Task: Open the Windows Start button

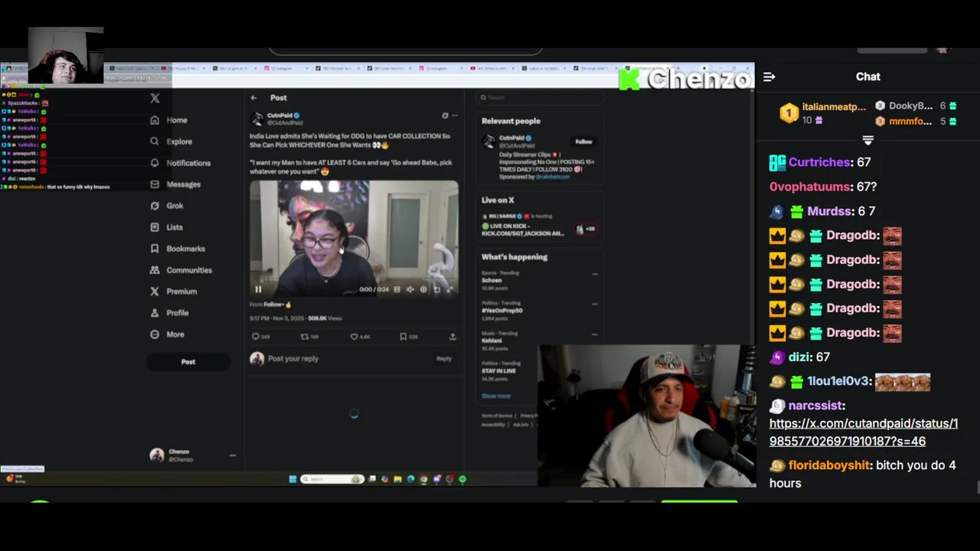Action: pyautogui.click(x=292, y=480)
